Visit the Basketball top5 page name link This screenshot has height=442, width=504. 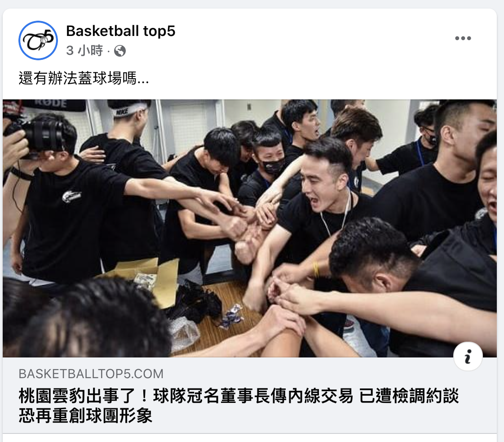click(120, 31)
